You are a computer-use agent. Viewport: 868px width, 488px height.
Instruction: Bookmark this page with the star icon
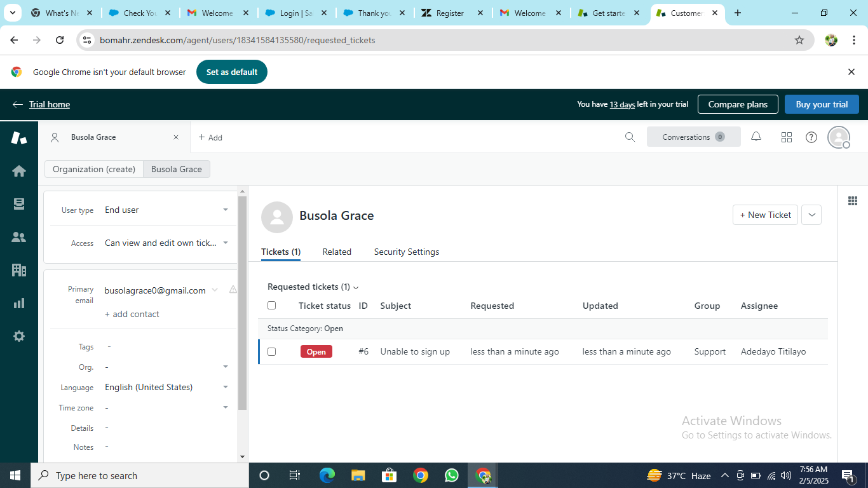[799, 40]
